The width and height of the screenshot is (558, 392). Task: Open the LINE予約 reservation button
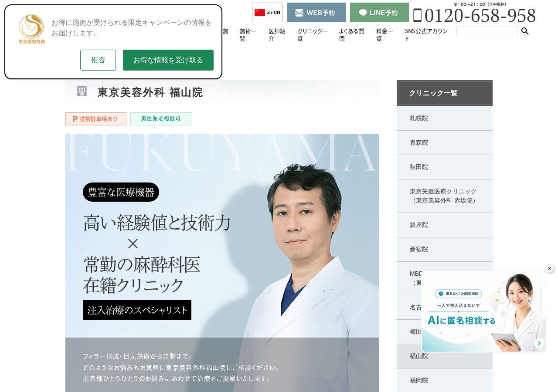pyautogui.click(x=379, y=12)
